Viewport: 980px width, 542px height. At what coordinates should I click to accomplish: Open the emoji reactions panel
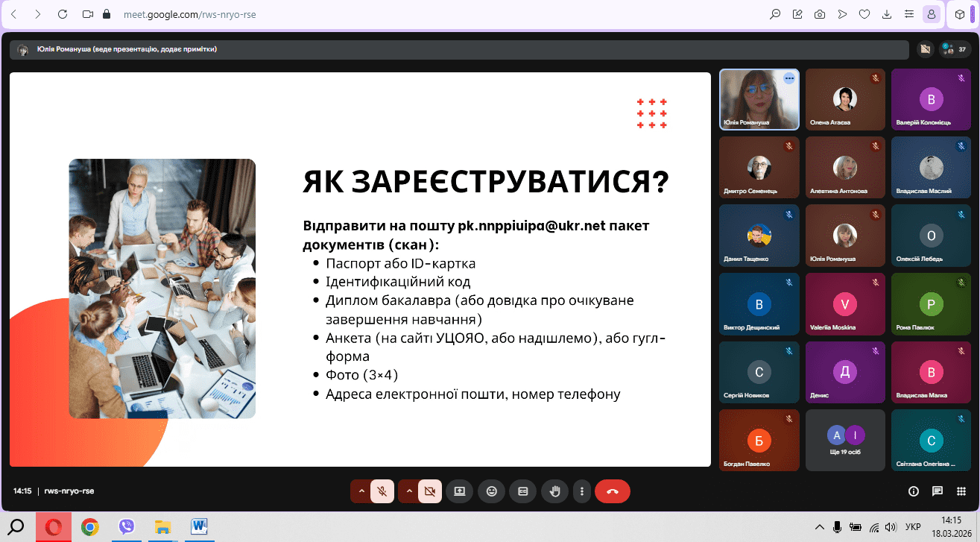pos(491,491)
